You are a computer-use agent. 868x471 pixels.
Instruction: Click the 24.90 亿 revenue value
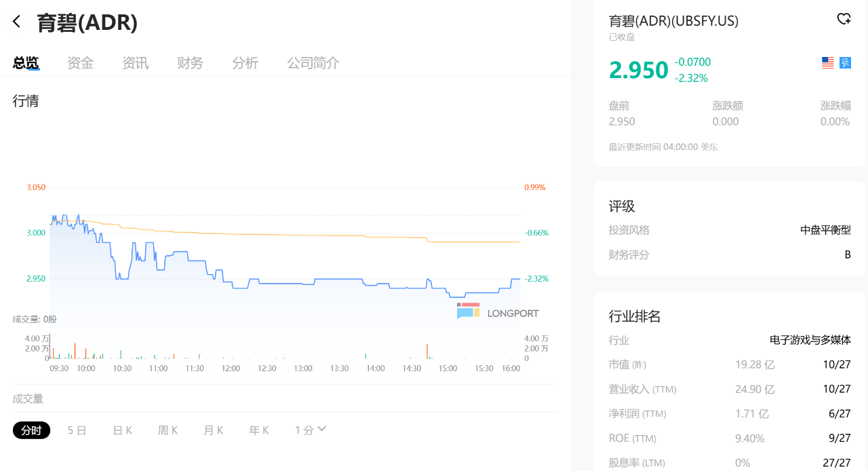tap(755, 390)
